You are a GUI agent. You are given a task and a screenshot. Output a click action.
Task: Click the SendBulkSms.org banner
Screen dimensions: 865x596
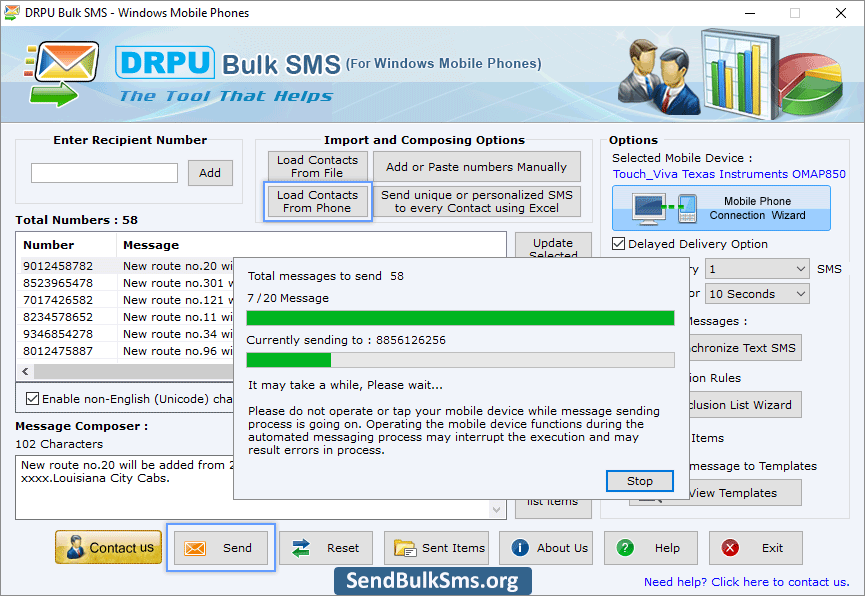click(432, 581)
